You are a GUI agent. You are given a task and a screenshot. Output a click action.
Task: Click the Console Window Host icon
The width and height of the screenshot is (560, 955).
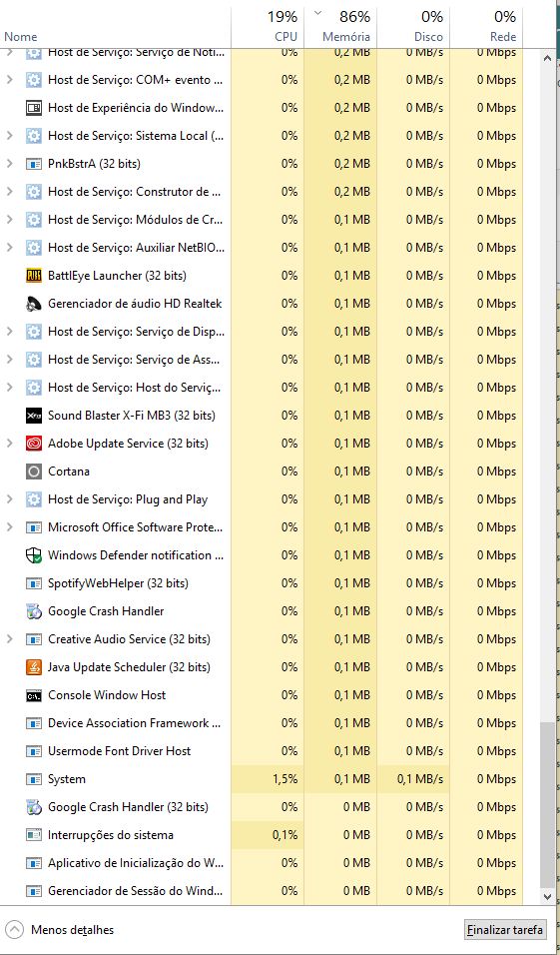pyautogui.click(x=34, y=695)
